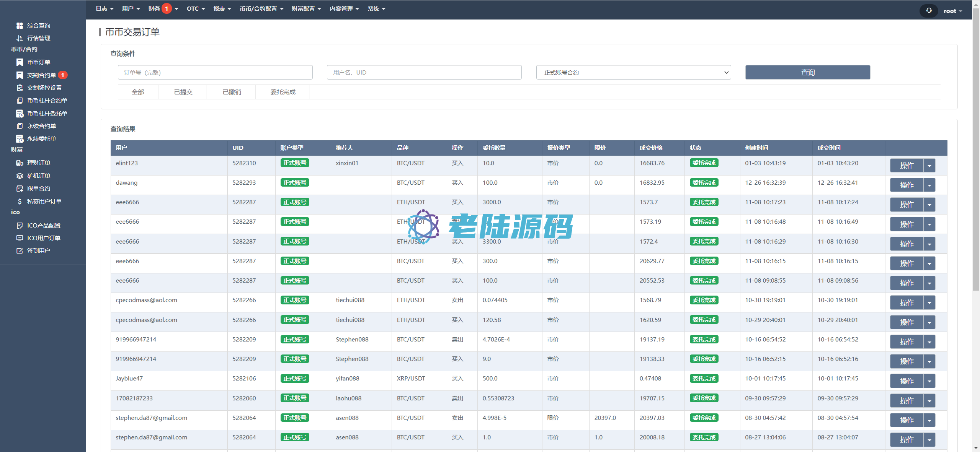Open the OTC top menu

(196, 9)
